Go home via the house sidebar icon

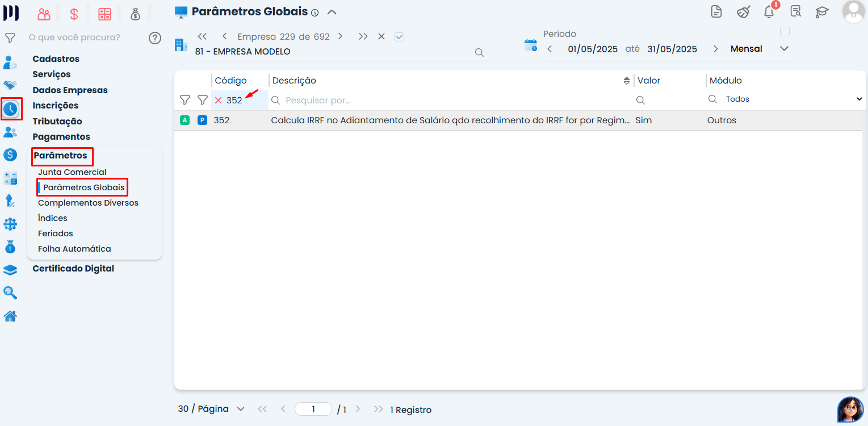click(10, 316)
